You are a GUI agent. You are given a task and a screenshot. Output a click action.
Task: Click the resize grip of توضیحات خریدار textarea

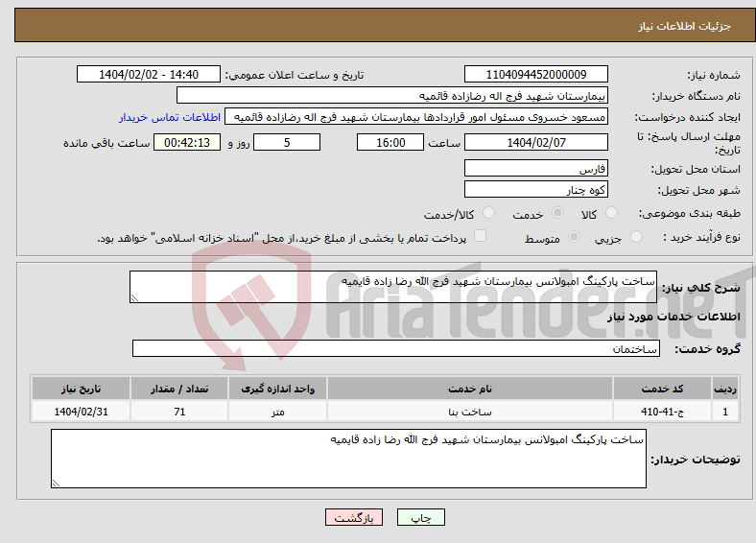(x=56, y=483)
